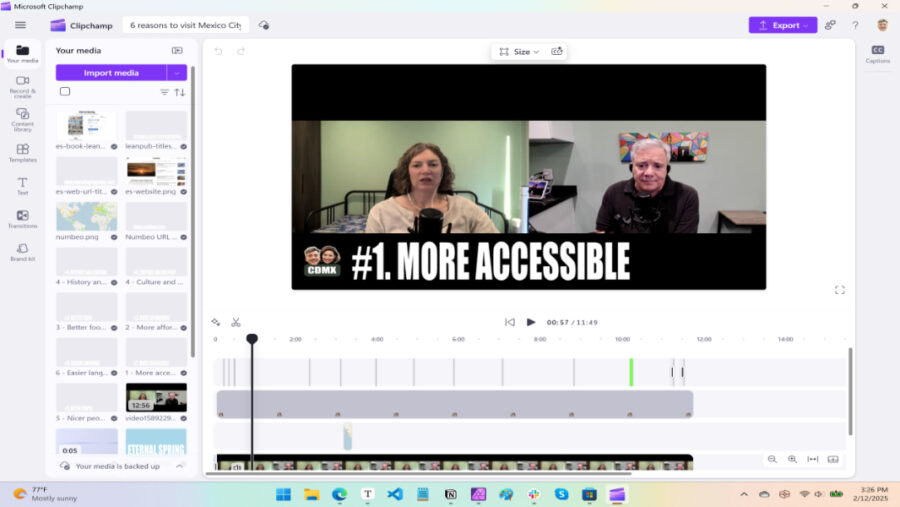Click the Import media button
Image resolution: width=900 pixels, height=507 pixels.
[x=111, y=72]
